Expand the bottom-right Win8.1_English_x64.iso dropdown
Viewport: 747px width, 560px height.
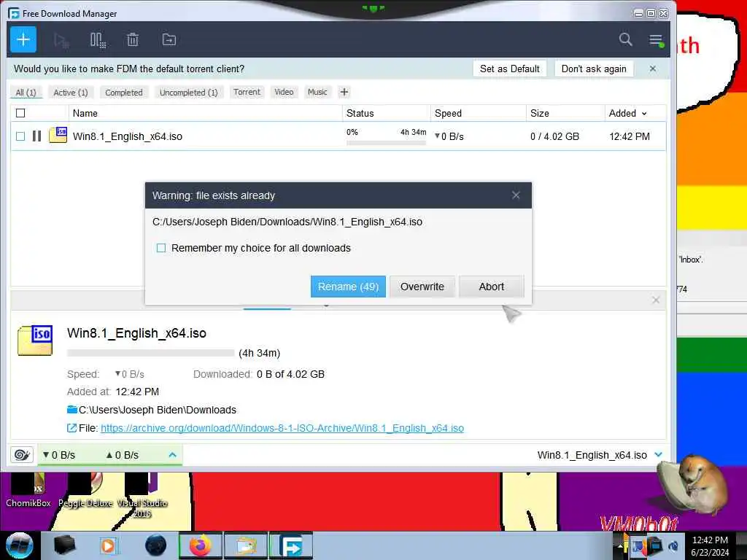click(x=659, y=455)
